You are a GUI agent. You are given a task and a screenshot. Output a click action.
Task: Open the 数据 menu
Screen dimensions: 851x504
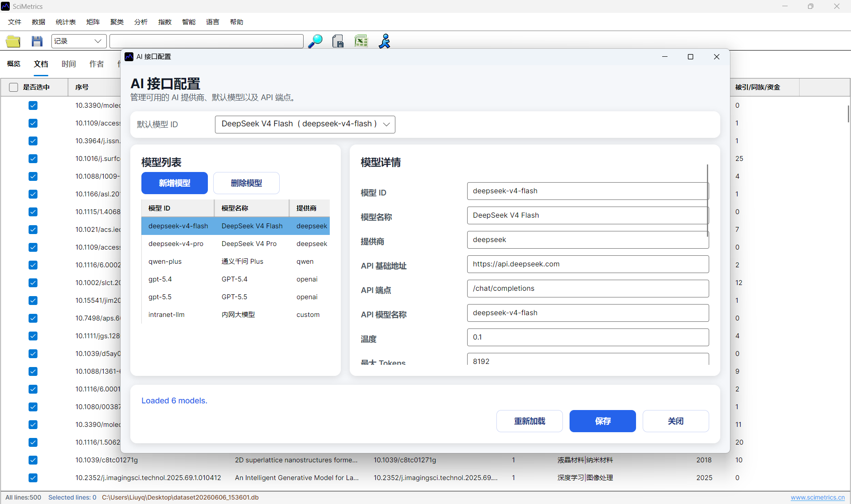[39, 22]
